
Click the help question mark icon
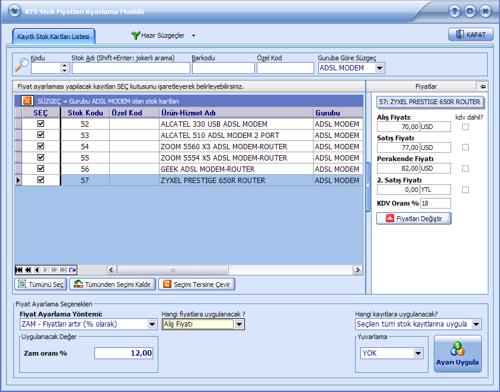(454, 11)
